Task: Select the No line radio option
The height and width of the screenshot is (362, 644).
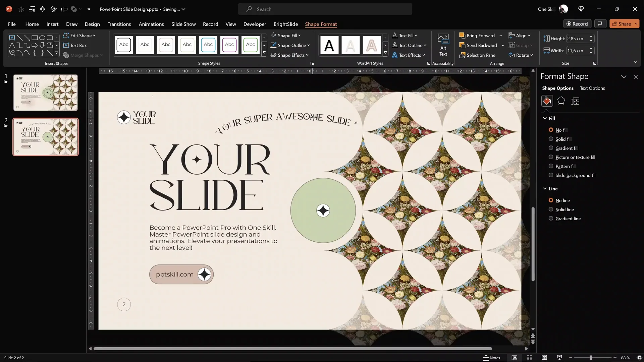Action: [x=551, y=200]
